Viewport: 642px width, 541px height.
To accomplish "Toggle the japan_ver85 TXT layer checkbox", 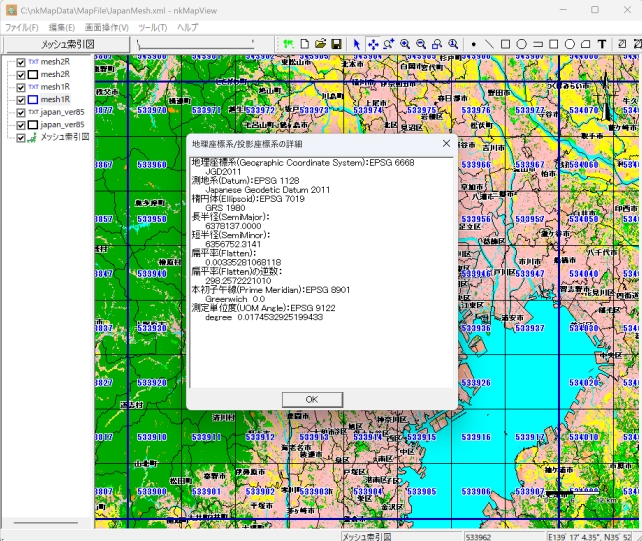I will click(20, 112).
